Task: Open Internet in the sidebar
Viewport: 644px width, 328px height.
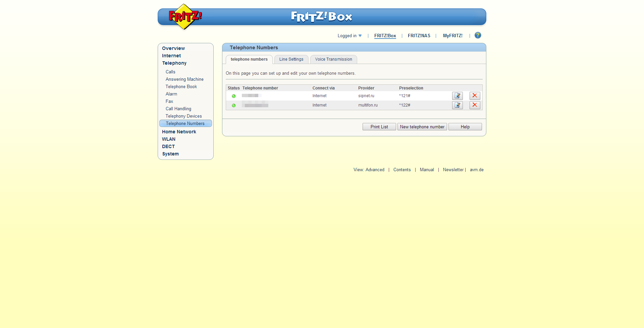Action: (171, 56)
